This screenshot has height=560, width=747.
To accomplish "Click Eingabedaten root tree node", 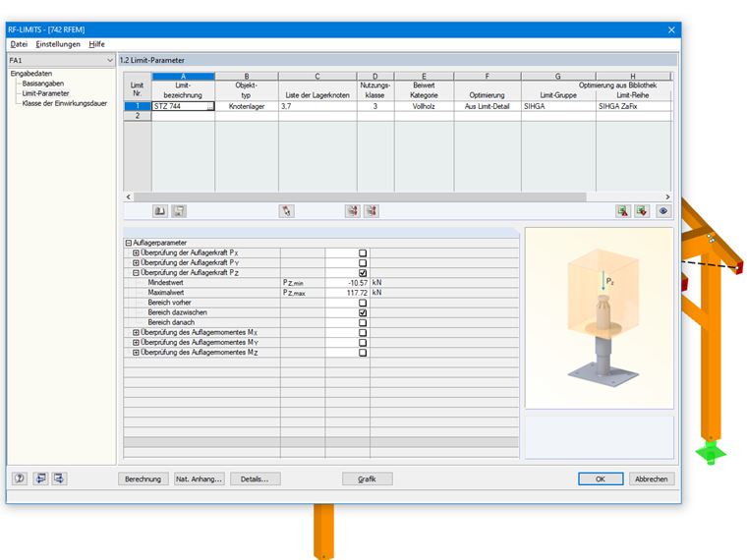I will [31, 74].
